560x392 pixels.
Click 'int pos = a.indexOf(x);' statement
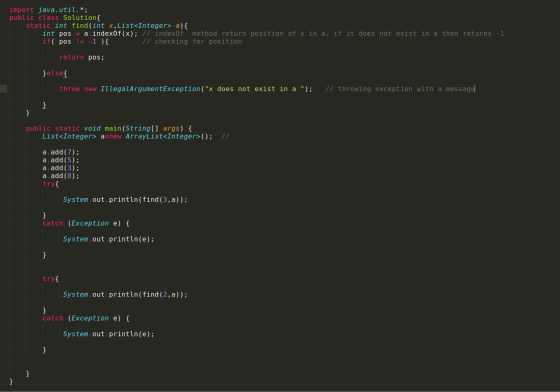(x=90, y=34)
